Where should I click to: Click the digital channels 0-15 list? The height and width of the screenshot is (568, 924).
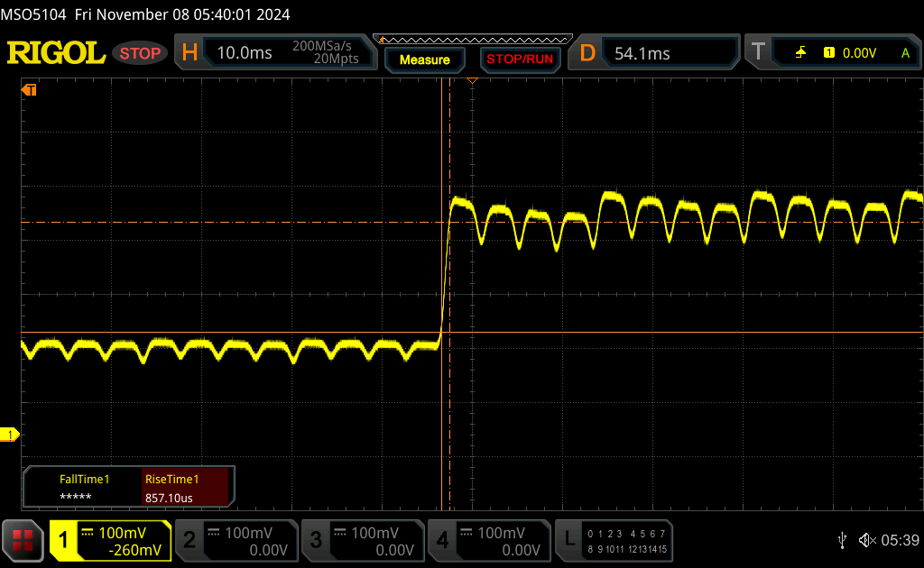[627, 541]
